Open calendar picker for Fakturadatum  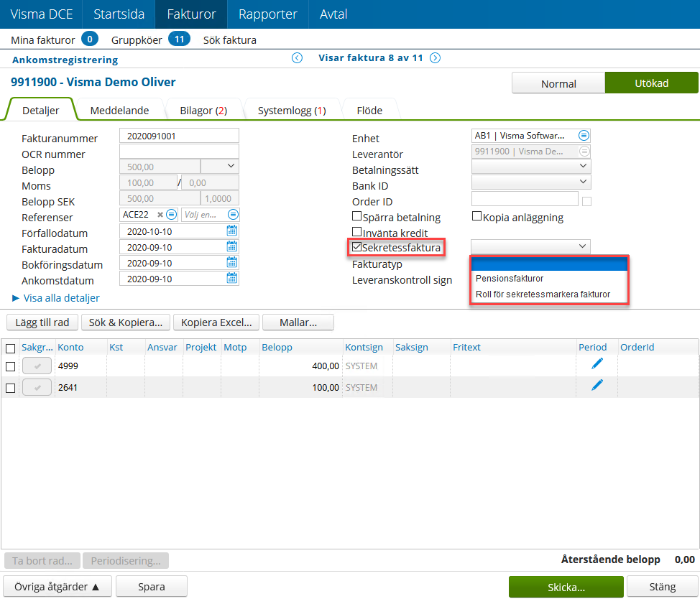tap(231, 247)
